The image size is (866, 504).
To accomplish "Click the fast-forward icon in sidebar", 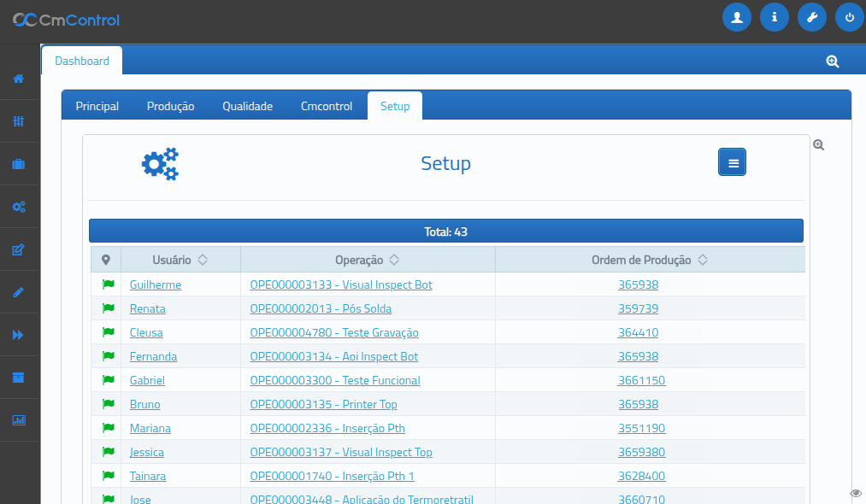I will pos(19,335).
